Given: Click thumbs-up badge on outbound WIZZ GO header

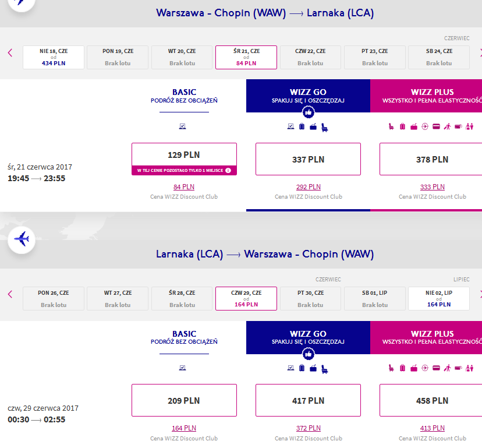Looking at the screenshot, I should pos(309,112).
